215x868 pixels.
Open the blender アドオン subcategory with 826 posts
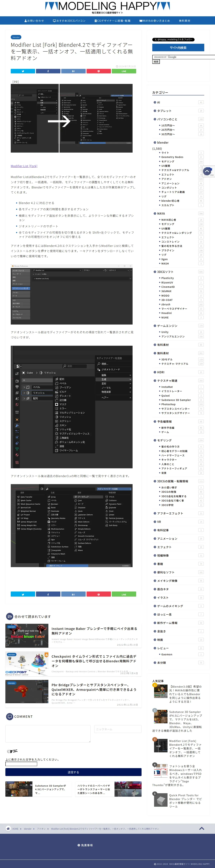coord(167,179)
